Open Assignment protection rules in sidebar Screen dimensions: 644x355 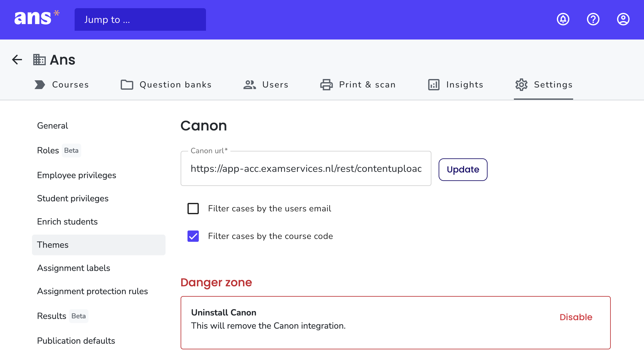point(92,291)
